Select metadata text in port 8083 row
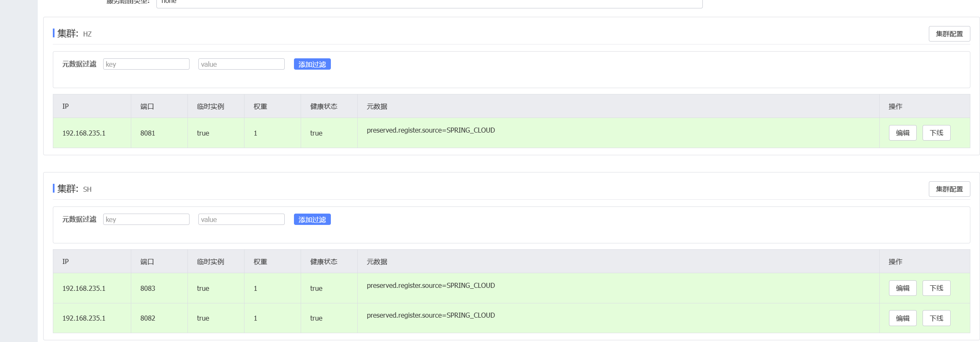The image size is (980, 342). click(431, 285)
